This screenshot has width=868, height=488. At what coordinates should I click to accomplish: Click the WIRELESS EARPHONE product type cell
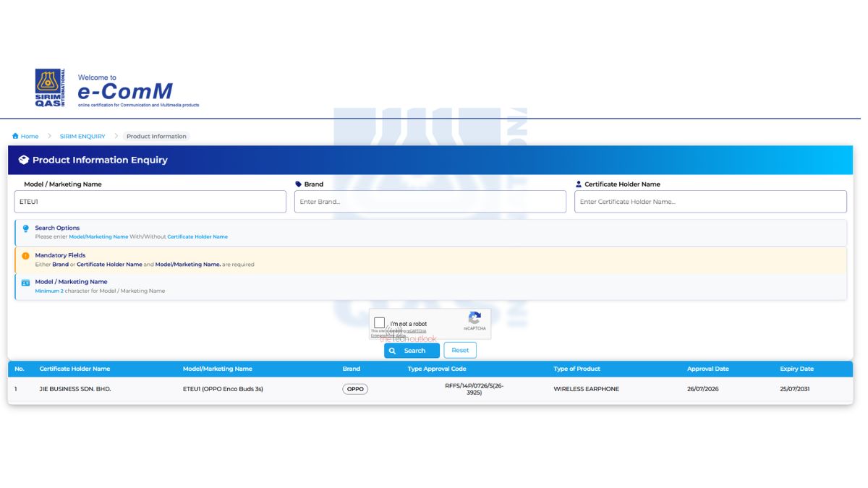[x=587, y=389]
